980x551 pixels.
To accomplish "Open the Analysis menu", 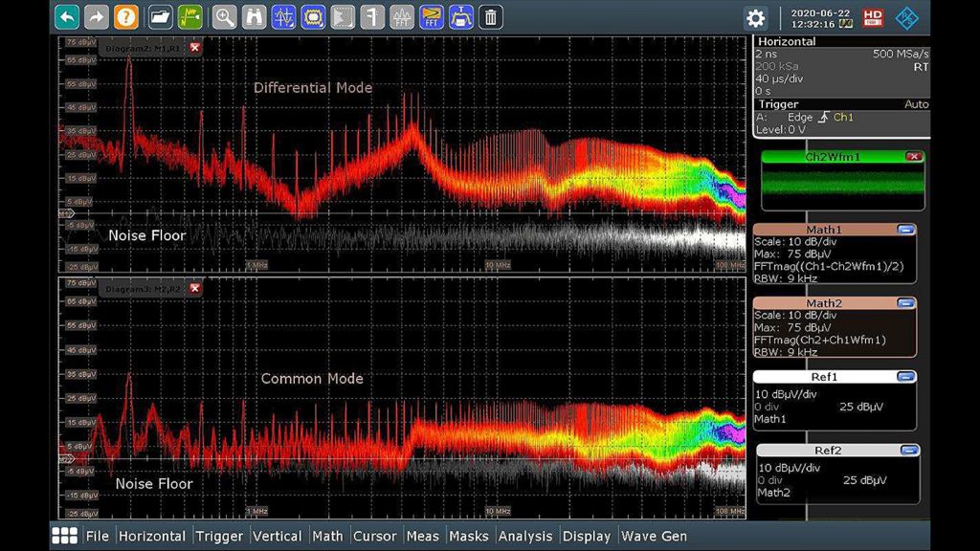I will [x=525, y=537].
